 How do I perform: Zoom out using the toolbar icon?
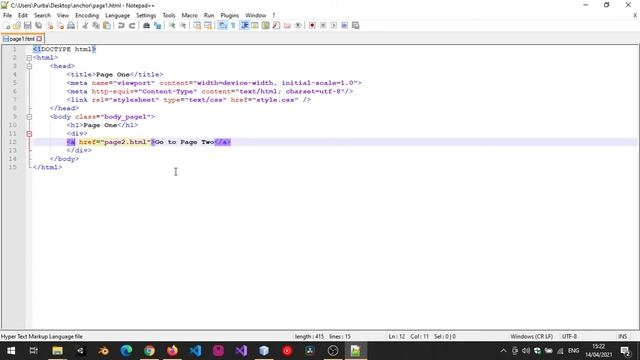[183, 25]
